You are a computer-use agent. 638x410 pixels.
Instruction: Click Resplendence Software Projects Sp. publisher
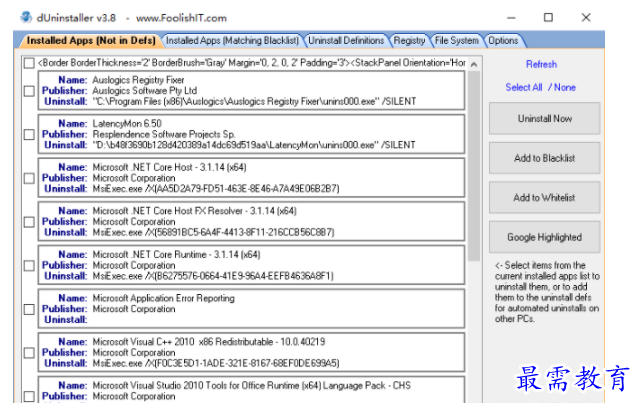point(164,134)
